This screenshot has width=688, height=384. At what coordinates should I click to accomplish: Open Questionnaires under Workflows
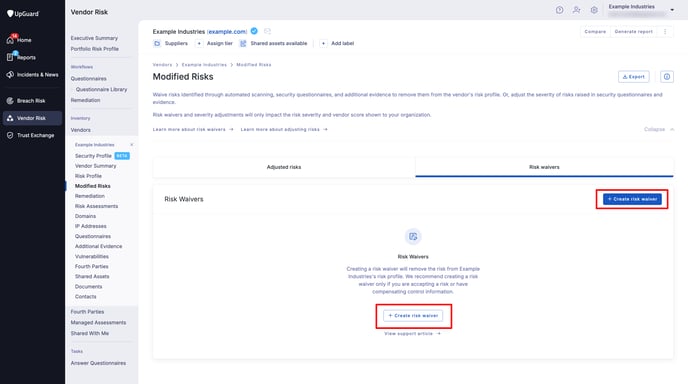[x=88, y=79]
